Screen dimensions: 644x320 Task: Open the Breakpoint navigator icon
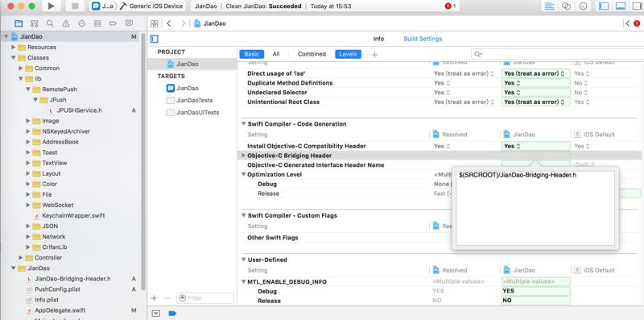tap(113, 23)
